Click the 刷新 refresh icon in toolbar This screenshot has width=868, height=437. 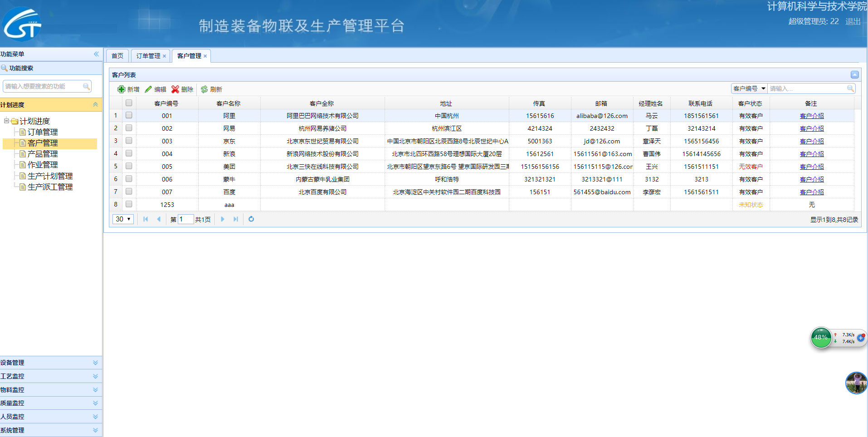pos(204,89)
